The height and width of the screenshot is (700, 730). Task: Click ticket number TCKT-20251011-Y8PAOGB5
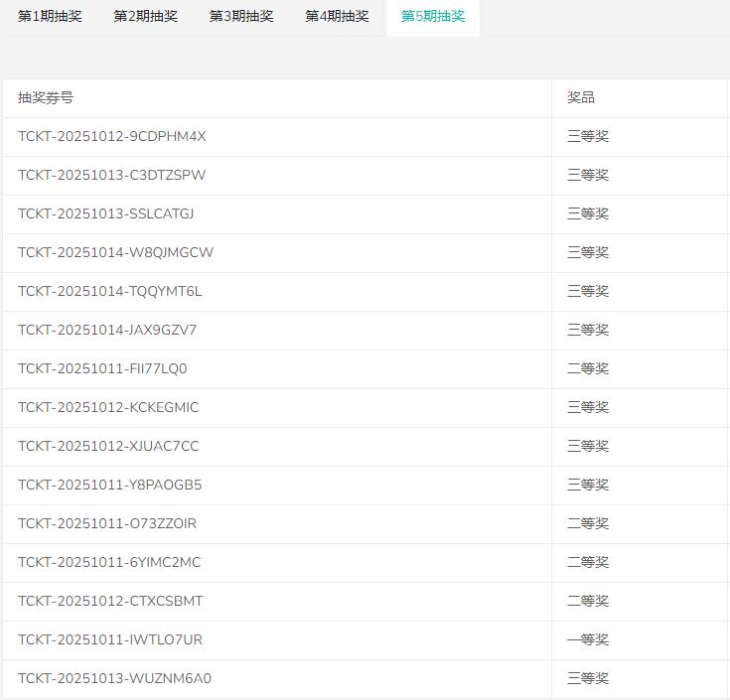(x=110, y=485)
